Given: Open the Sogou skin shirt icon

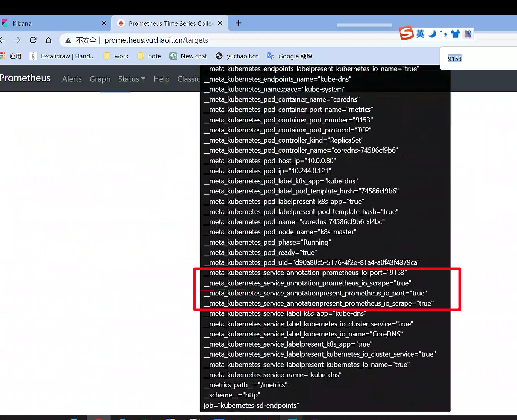Looking at the screenshot, I should pyautogui.click(x=455, y=34).
